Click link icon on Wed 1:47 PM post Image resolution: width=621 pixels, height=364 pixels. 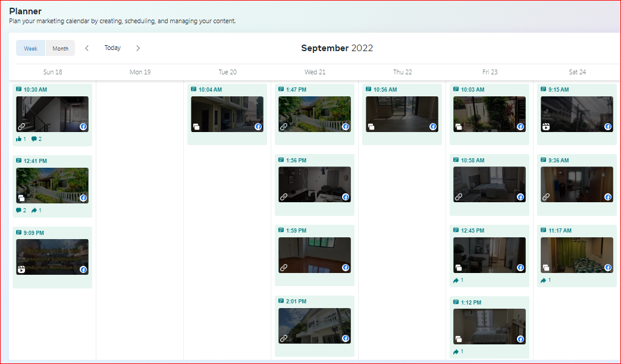coord(284,127)
